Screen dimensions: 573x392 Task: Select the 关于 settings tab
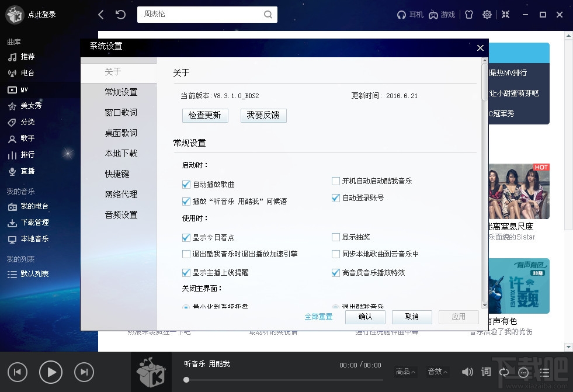tap(119, 72)
